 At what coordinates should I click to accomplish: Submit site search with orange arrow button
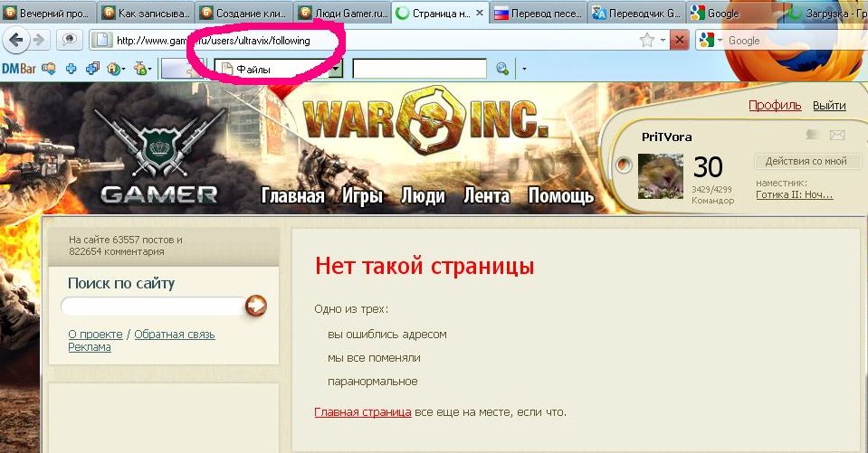pyautogui.click(x=256, y=306)
